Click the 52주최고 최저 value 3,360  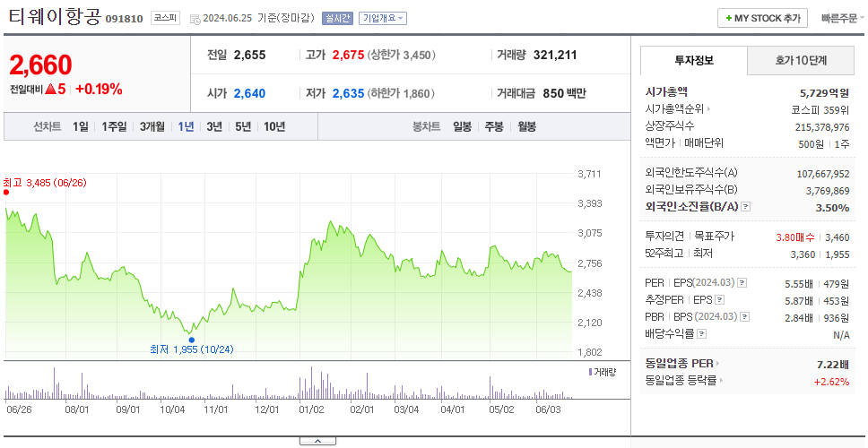coord(803,254)
